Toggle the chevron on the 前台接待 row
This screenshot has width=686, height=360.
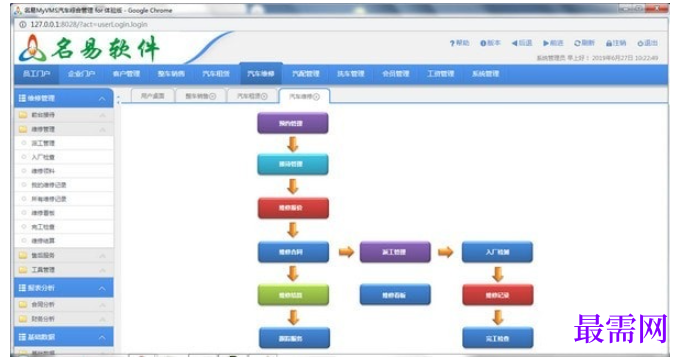click(x=102, y=115)
